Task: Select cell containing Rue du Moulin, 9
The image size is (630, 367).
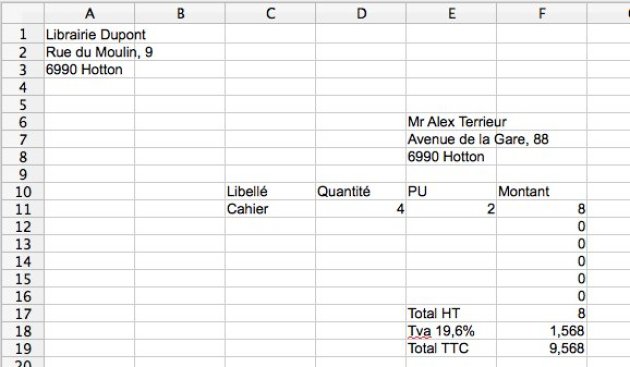Action: 89,52
